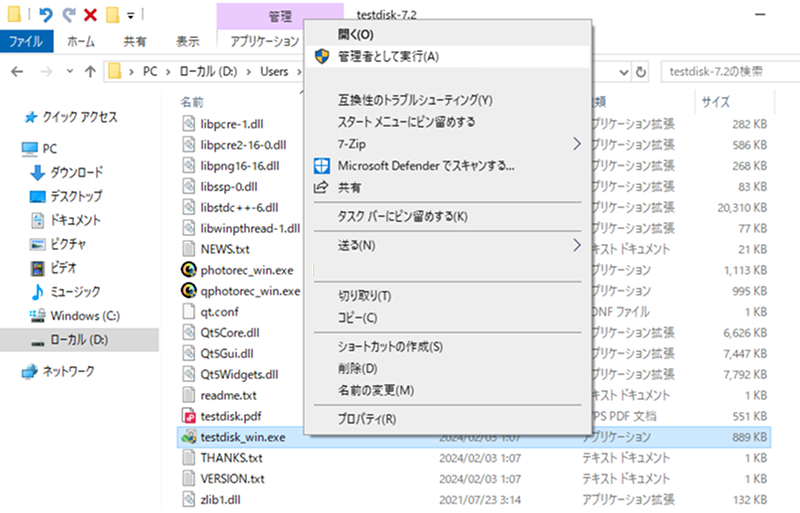Switch to the 共有 ribbon tab
This screenshot has height=513, width=800.
click(x=135, y=41)
